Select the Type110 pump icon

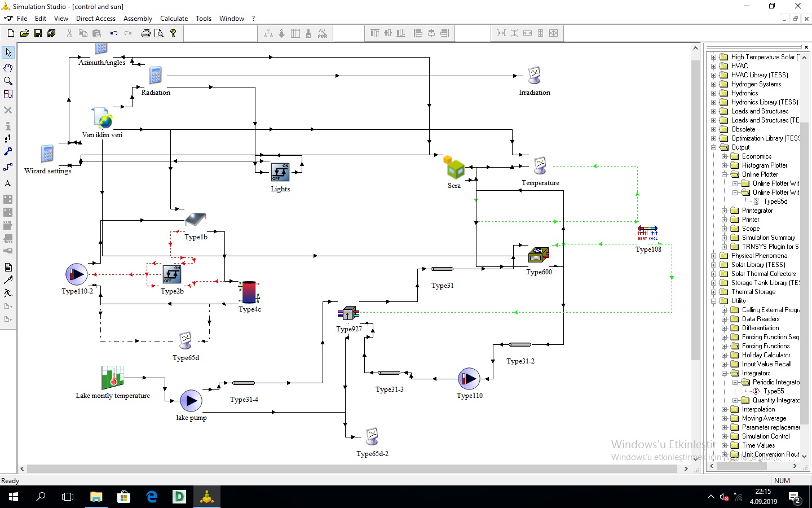tap(469, 379)
